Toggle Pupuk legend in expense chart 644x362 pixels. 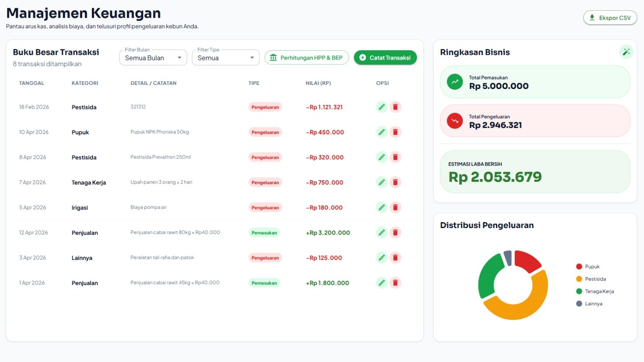point(588,267)
